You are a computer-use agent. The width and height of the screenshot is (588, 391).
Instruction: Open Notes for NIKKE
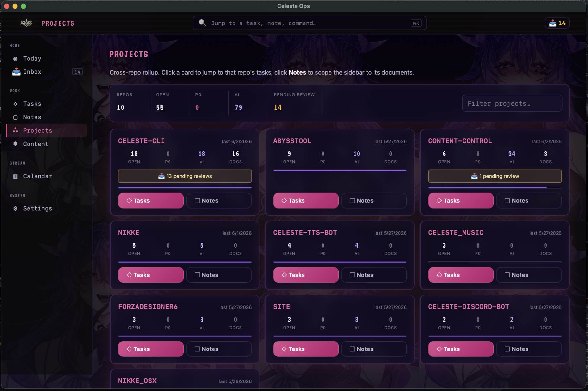coord(219,275)
